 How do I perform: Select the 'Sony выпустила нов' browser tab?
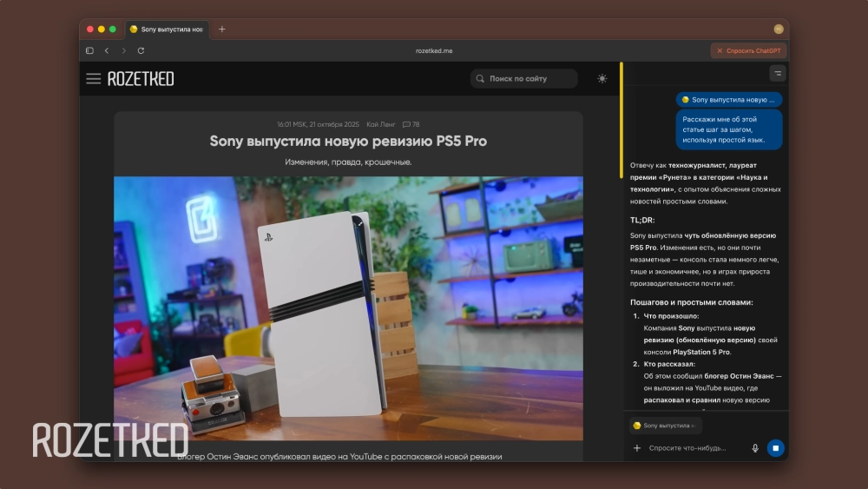coord(168,30)
